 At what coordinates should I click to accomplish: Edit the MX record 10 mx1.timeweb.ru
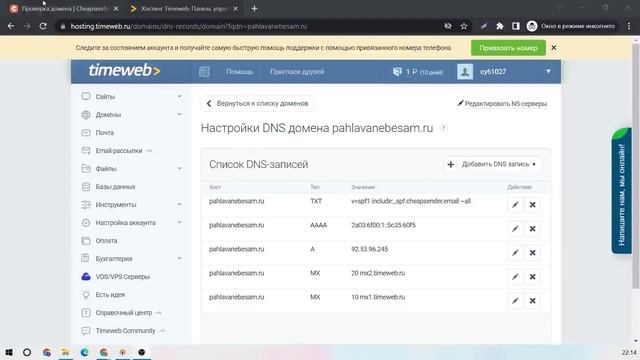click(x=515, y=301)
